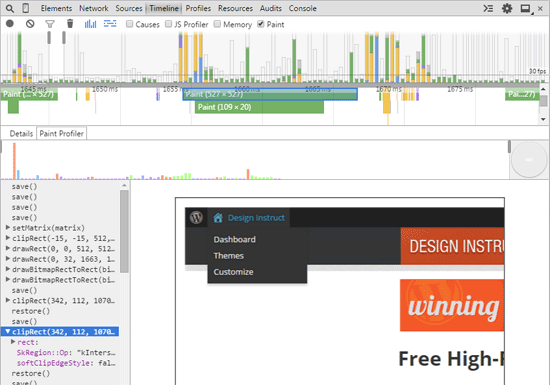Viewport: 550px width, 385px height.
Task: Click the garbage collect trash icon
Action: click(70, 23)
